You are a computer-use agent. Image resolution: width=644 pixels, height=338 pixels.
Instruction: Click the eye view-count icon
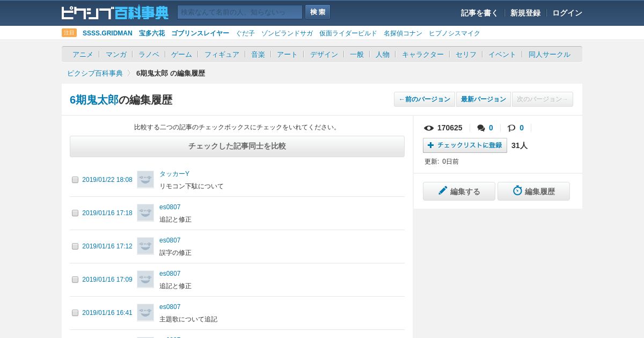click(x=429, y=128)
